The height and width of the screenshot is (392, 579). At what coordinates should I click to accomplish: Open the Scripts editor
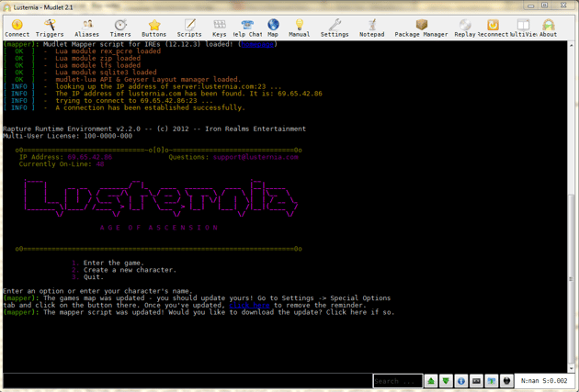pos(189,28)
